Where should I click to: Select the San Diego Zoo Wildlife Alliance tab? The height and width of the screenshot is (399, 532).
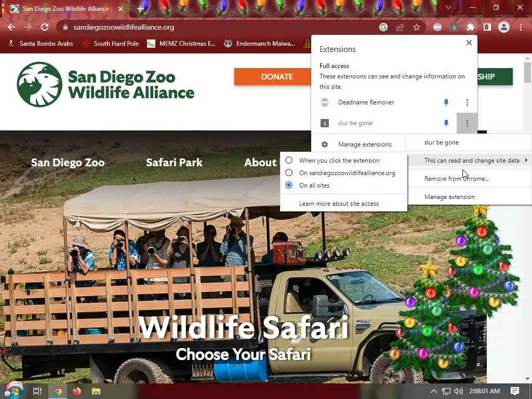pos(66,9)
